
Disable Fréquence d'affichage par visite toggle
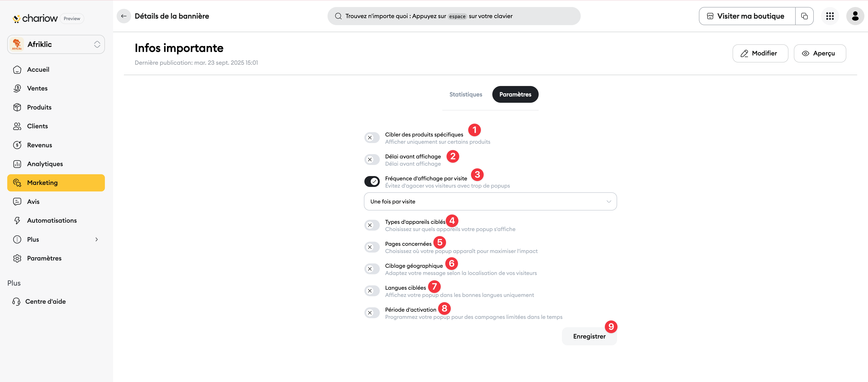[x=372, y=181]
